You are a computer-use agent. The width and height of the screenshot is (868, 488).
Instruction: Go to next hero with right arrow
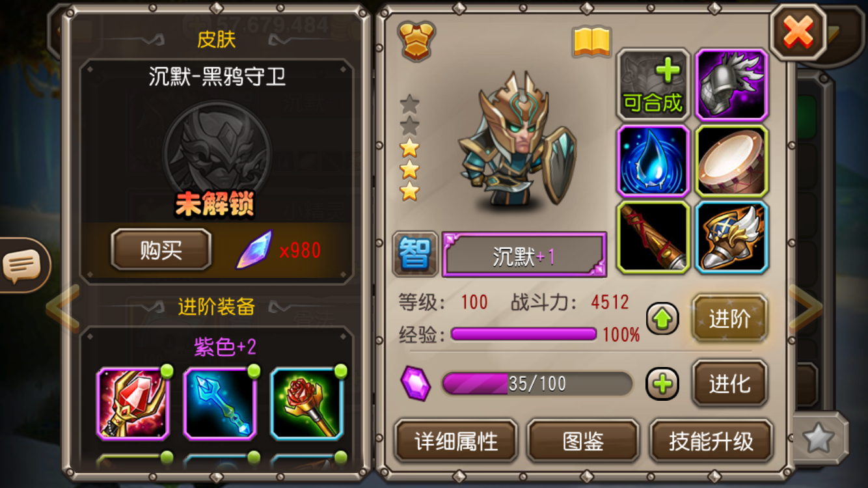coord(806,308)
